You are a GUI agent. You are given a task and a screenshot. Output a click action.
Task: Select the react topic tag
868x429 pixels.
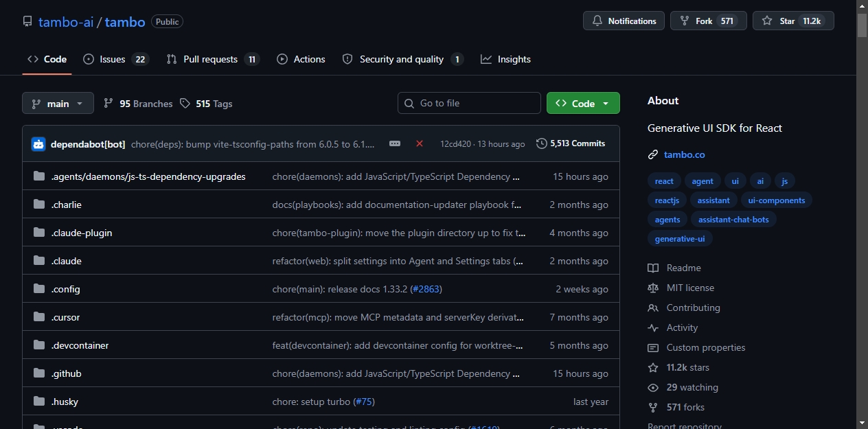point(664,181)
